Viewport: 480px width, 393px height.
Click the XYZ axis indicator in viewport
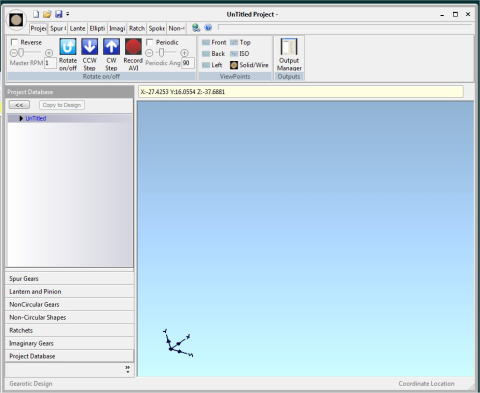tap(178, 343)
